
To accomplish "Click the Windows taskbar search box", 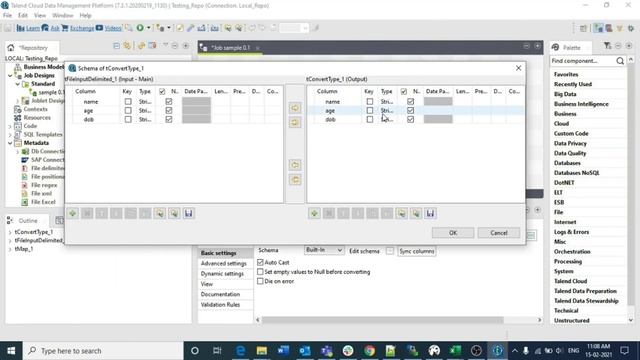I will click(x=104, y=351).
